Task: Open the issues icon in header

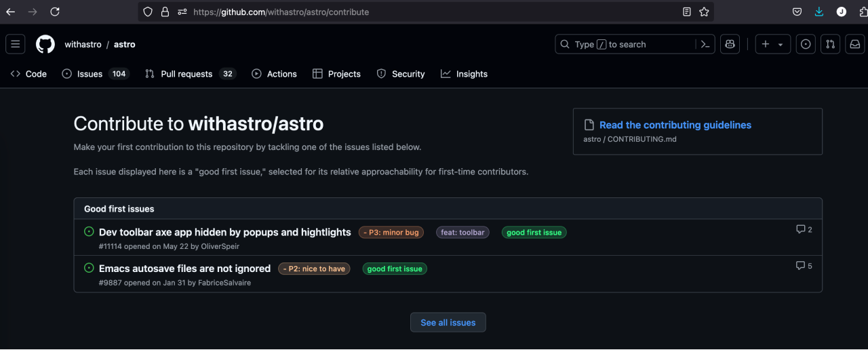Action: 806,44
